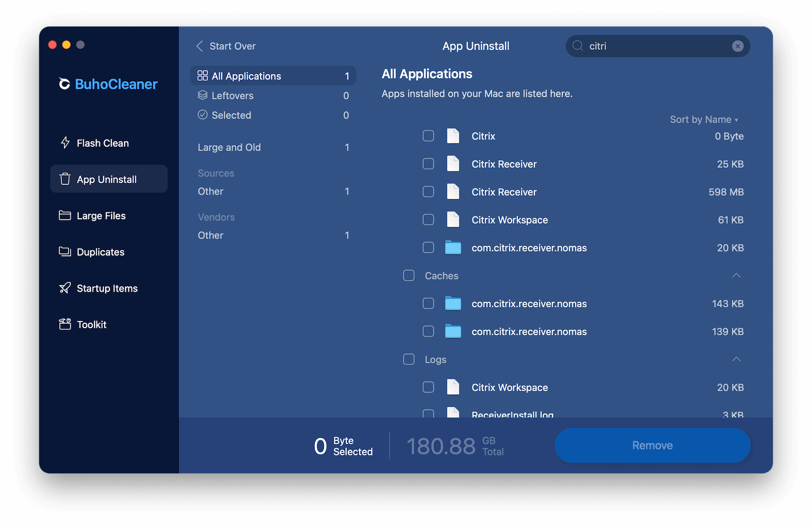Screen dimensions: 812x525
Task: Open the Duplicates finder
Action: (99, 252)
